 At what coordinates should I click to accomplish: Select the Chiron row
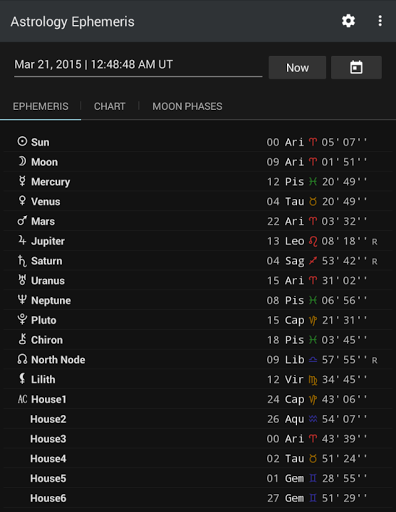tap(198, 340)
